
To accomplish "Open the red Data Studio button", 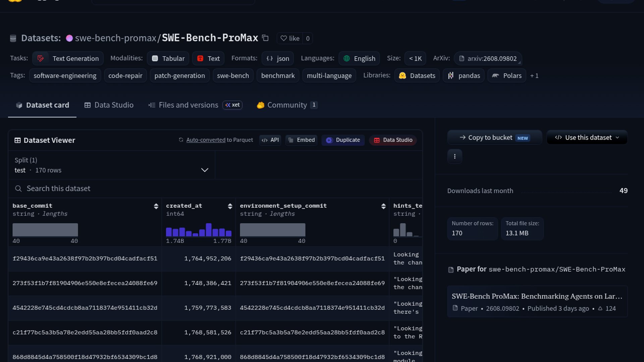I will coord(393,140).
